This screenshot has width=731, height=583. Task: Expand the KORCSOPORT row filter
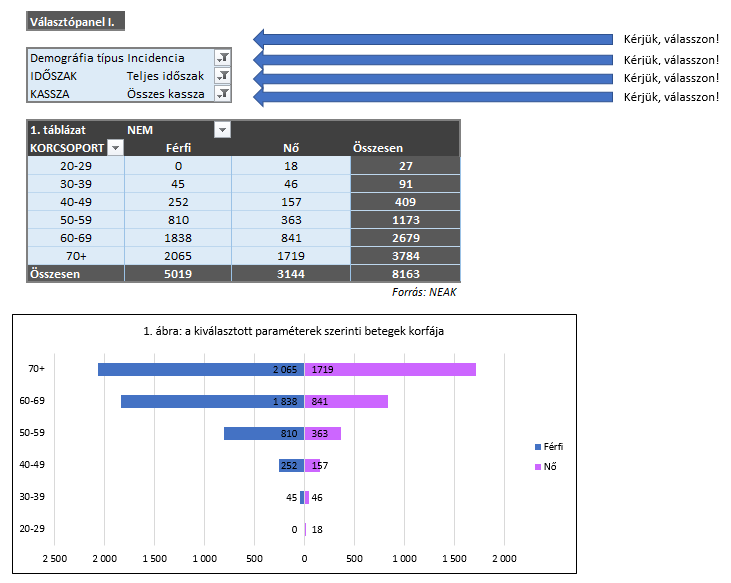click(x=115, y=148)
